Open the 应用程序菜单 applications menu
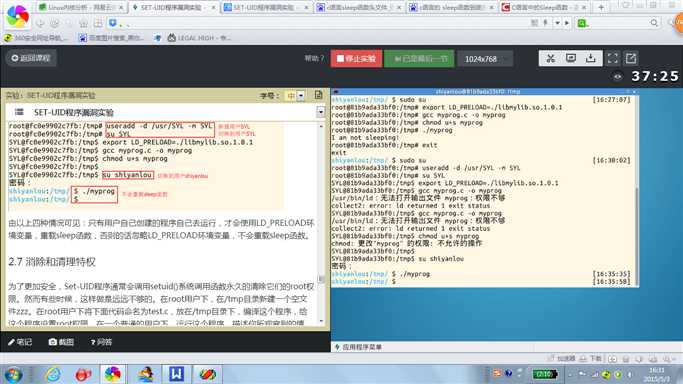683x384 pixels. 358,347
